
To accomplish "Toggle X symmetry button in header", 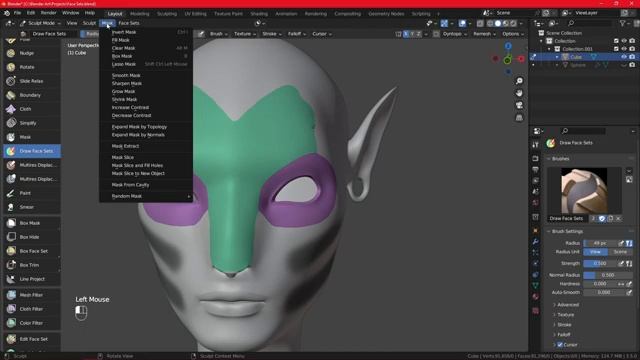I will click(x=406, y=34).
